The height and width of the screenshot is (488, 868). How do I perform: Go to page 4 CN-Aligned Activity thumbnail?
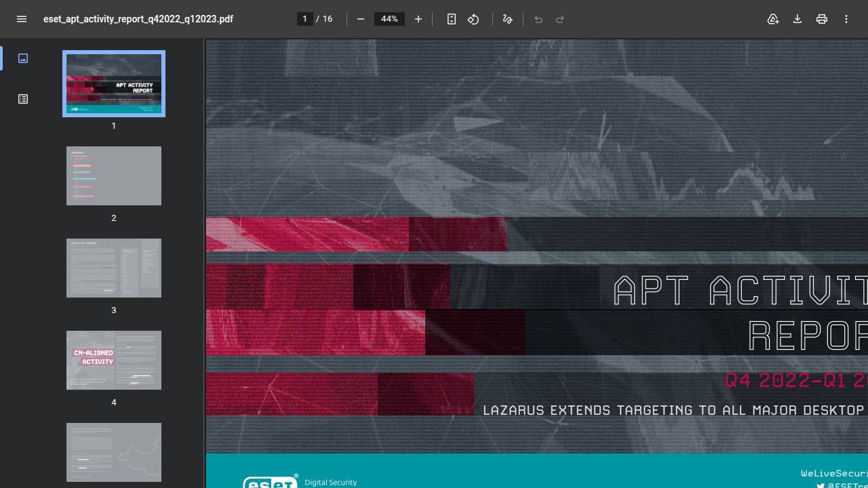coord(114,360)
